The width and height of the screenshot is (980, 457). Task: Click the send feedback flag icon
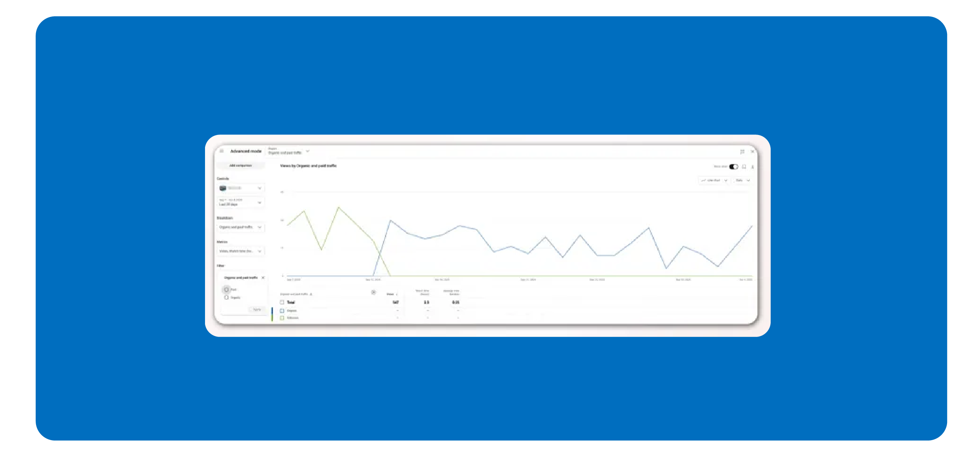(742, 152)
